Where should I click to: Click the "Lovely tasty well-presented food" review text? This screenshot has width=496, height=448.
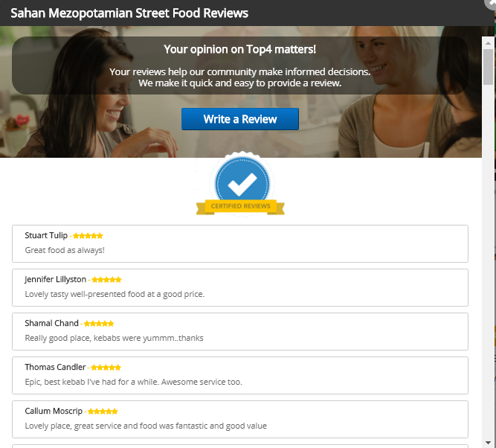[x=115, y=294]
